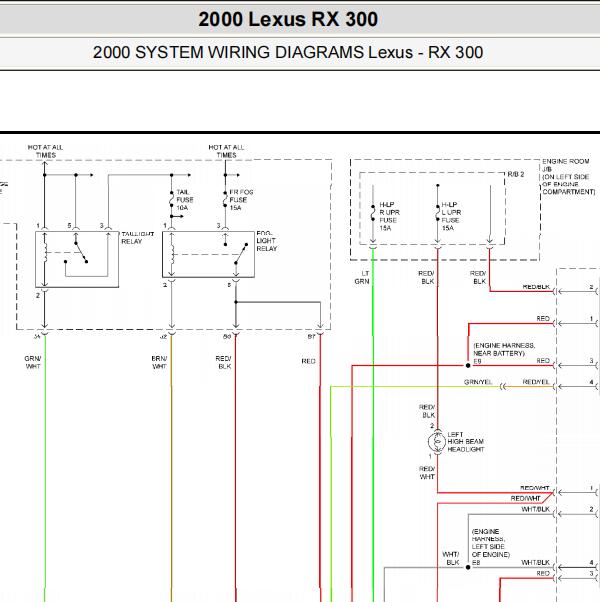Click the '(ENGINE HARNESS, LEFT SIDE OF ENGINE)' note

click(x=491, y=543)
